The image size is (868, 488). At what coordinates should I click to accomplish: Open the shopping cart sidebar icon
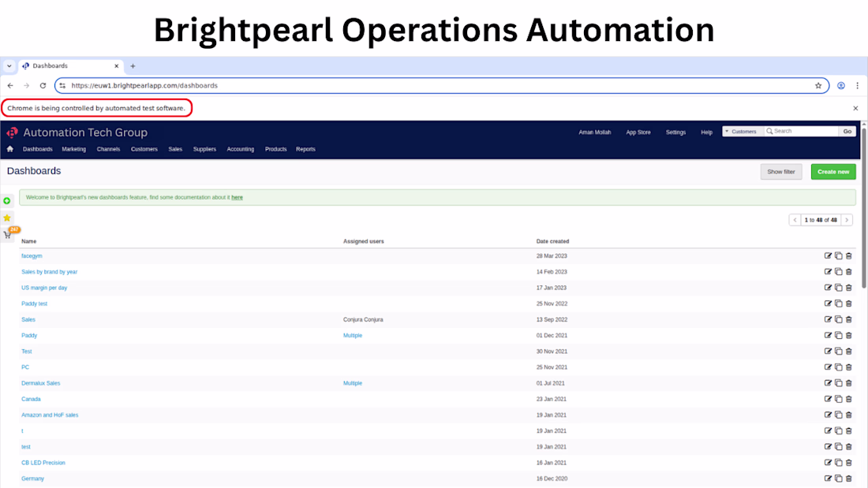[7, 235]
